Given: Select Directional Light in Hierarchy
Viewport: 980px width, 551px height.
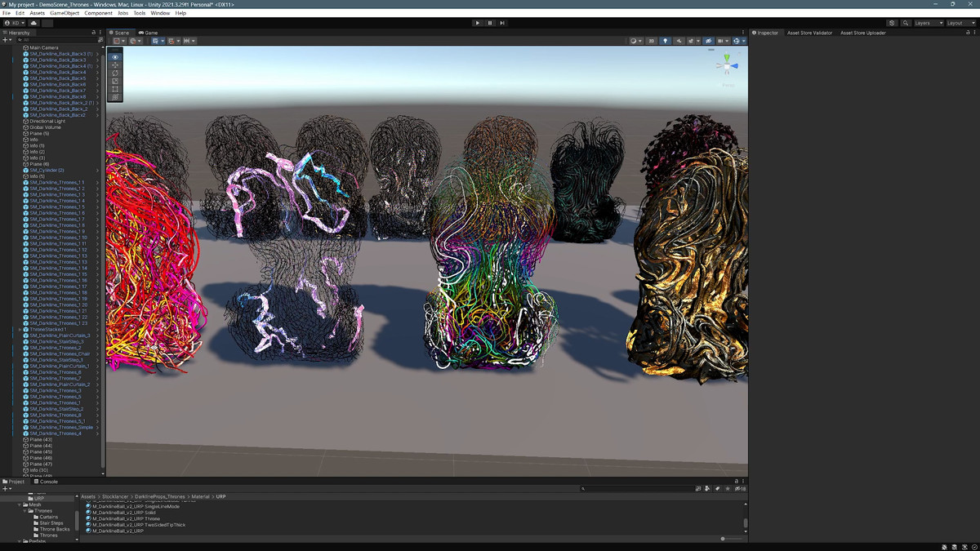Looking at the screenshot, I should (x=47, y=122).
